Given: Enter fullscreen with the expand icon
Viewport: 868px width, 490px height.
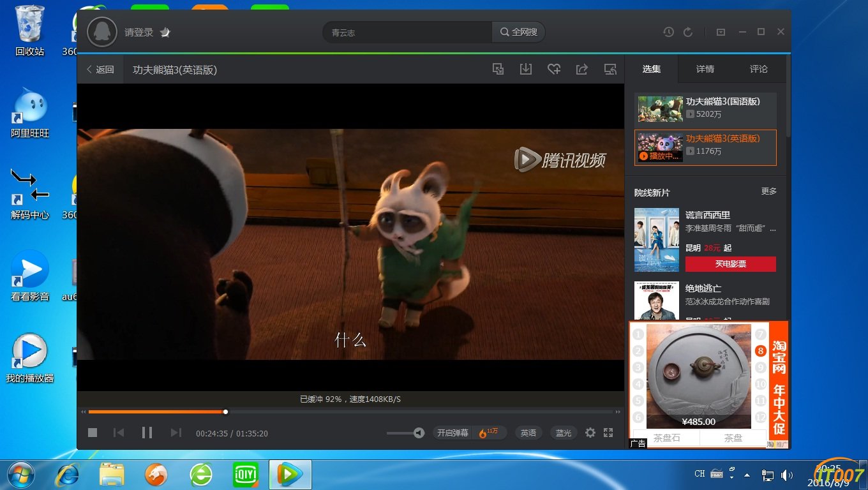Looking at the screenshot, I should click(608, 433).
